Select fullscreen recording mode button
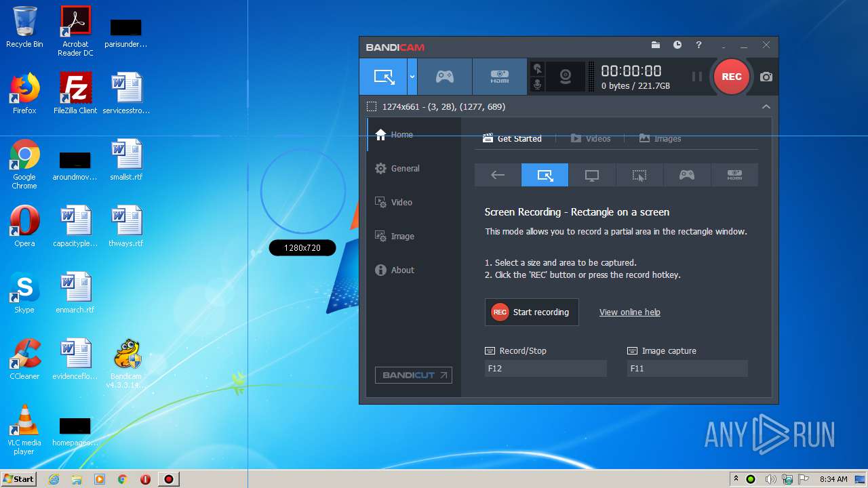This screenshot has height=488, width=868. tap(592, 175)
